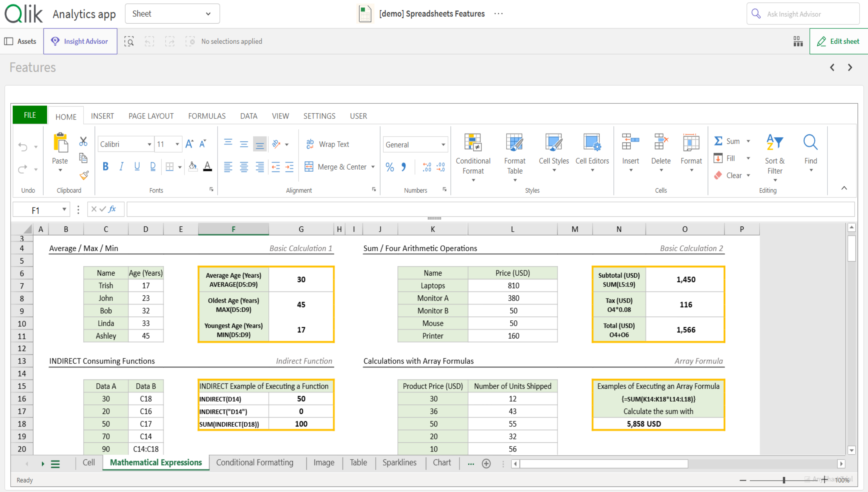Click the zoom slider handle
This screenshot has width=868, height=492.
click(784, 480)
